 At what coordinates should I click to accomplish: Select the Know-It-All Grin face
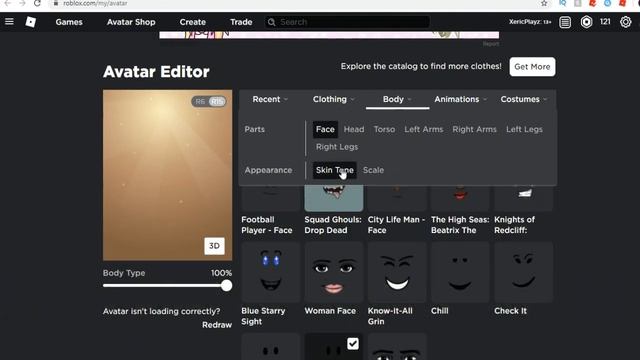point(397,272)
